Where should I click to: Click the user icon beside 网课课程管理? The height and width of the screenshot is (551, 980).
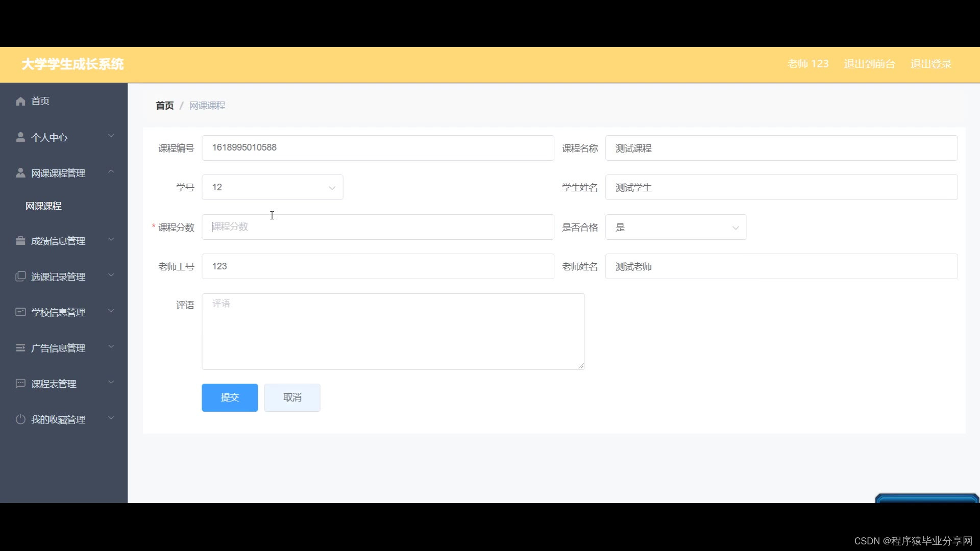point(20,173)
